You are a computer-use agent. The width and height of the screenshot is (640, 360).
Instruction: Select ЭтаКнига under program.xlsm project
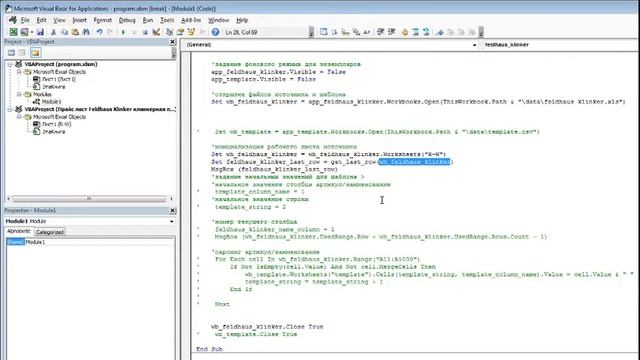pyautogui.click(x=53, y=87)
